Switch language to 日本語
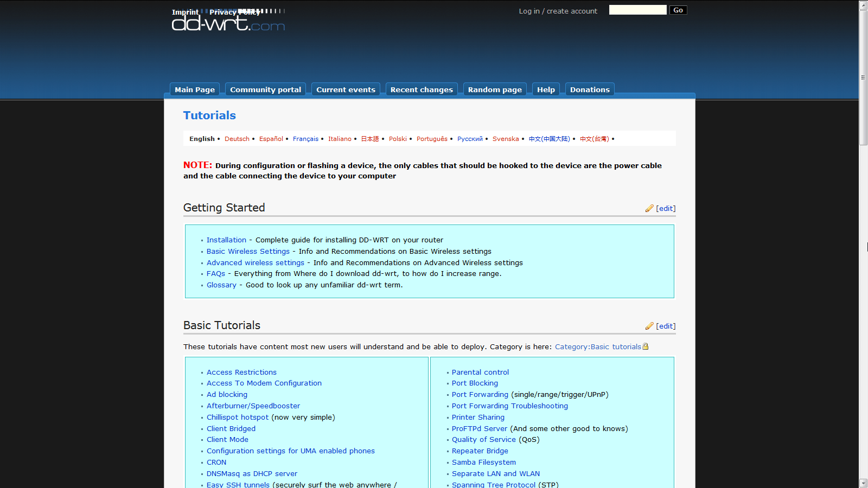Viewport: 868px width, 488px height. (x=370, y=139)
